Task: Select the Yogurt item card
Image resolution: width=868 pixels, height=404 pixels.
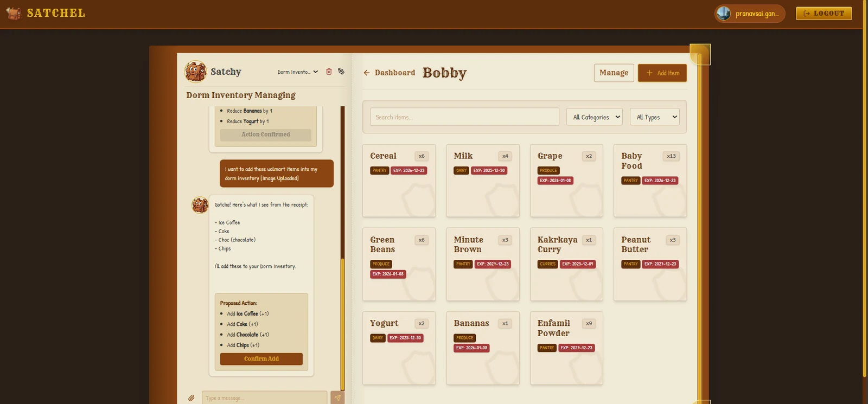Action: 399,348
